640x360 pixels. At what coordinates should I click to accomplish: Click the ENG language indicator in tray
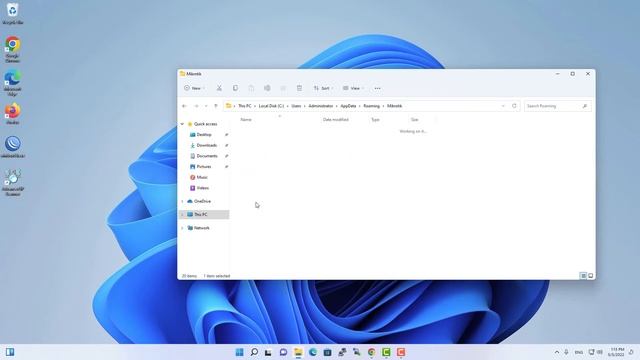point(578,352)
